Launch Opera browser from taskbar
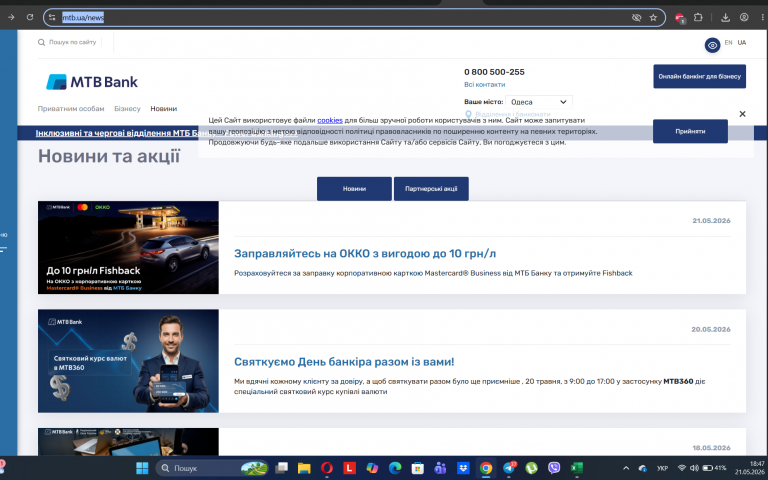The width and height of the screenshot is (768, 480). [327, 468]
